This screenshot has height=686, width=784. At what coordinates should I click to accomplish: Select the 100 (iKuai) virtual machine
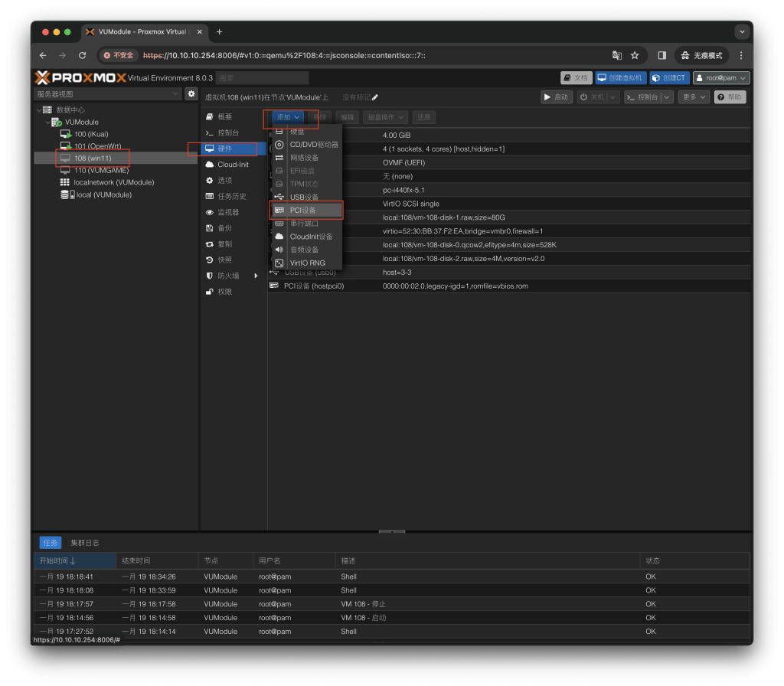pyautogui.click(x=90, y=134)
